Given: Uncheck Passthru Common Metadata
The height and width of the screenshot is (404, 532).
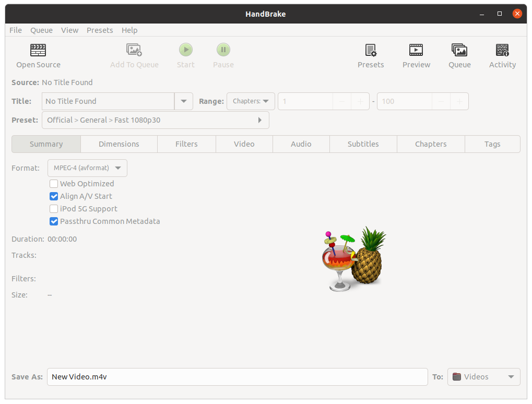Looking at the screenshot, I should 54,221.
